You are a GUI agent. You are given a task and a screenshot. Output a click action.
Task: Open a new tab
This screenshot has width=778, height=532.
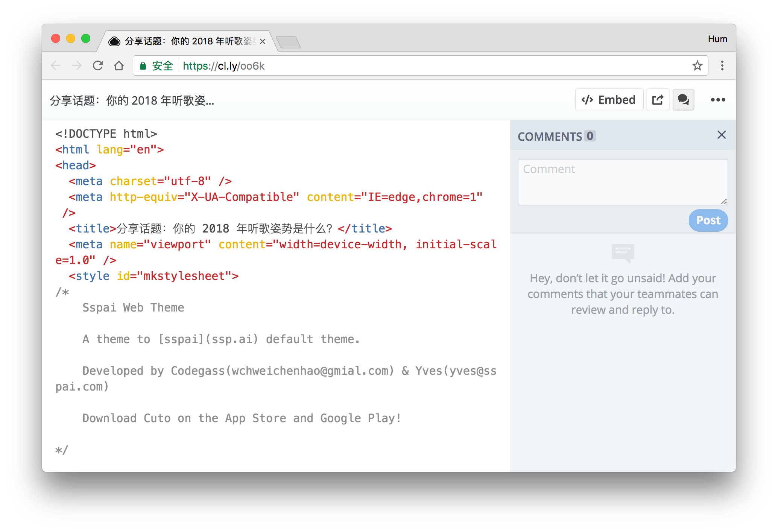(288, 42)
